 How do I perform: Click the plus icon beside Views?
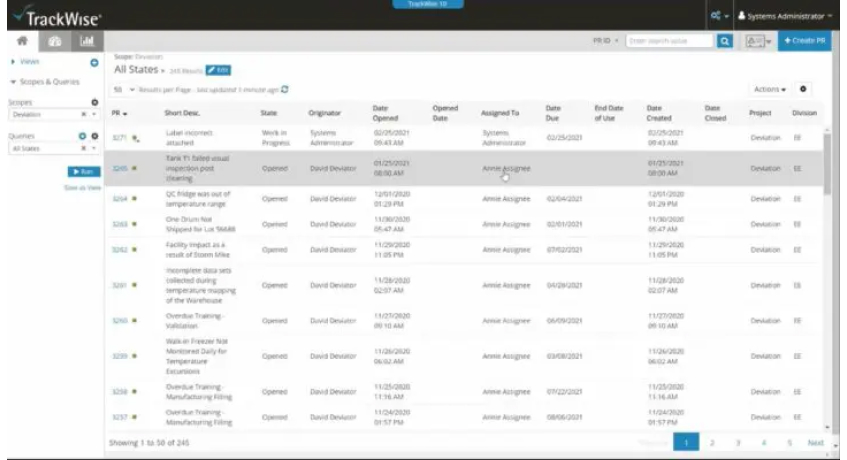(x=95, y=63)
